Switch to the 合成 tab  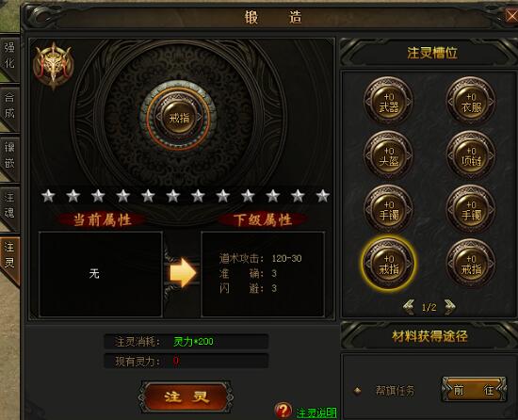(x=9, y=106)
